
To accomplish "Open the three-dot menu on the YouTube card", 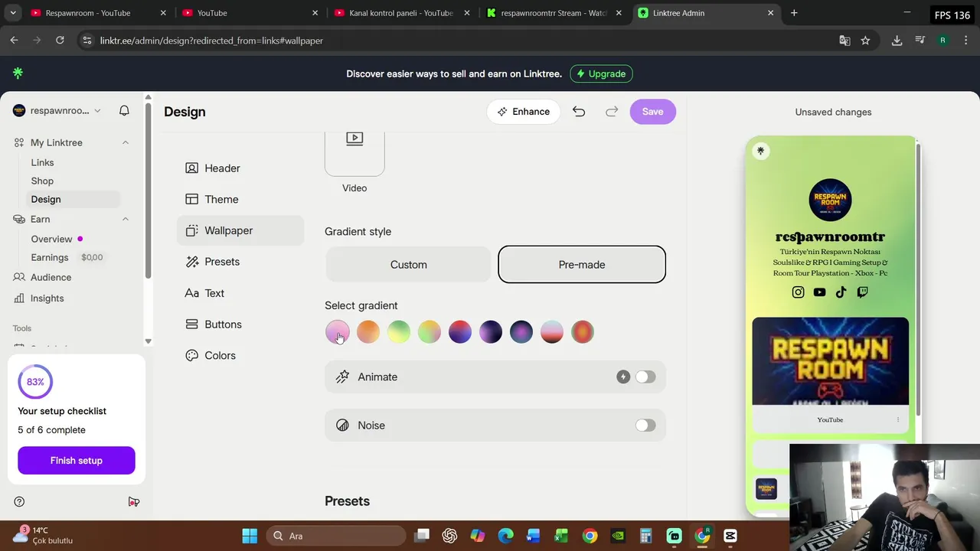I will click(898, 419).
